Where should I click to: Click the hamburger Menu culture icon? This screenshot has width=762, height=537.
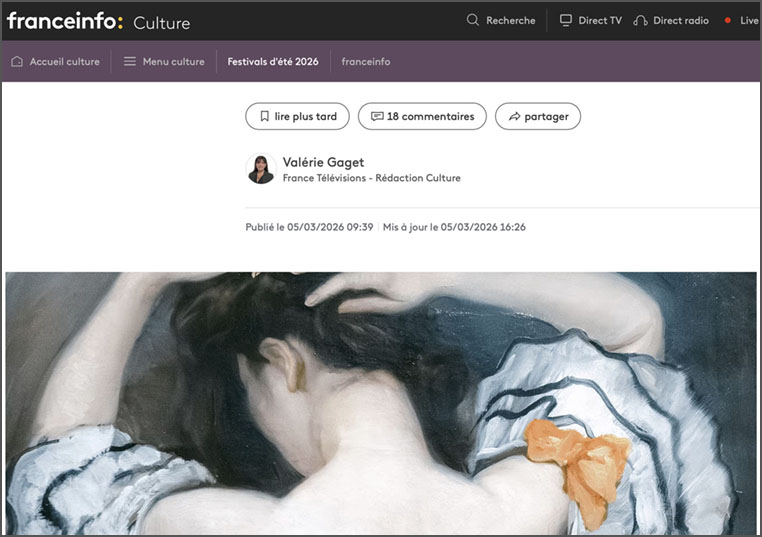(x=130, y=62)
